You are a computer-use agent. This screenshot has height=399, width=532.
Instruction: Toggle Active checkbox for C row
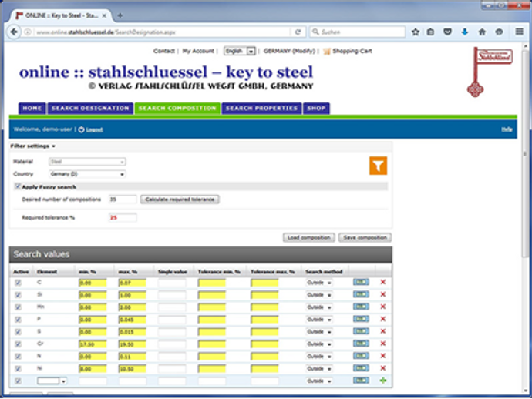coord(18,283)
